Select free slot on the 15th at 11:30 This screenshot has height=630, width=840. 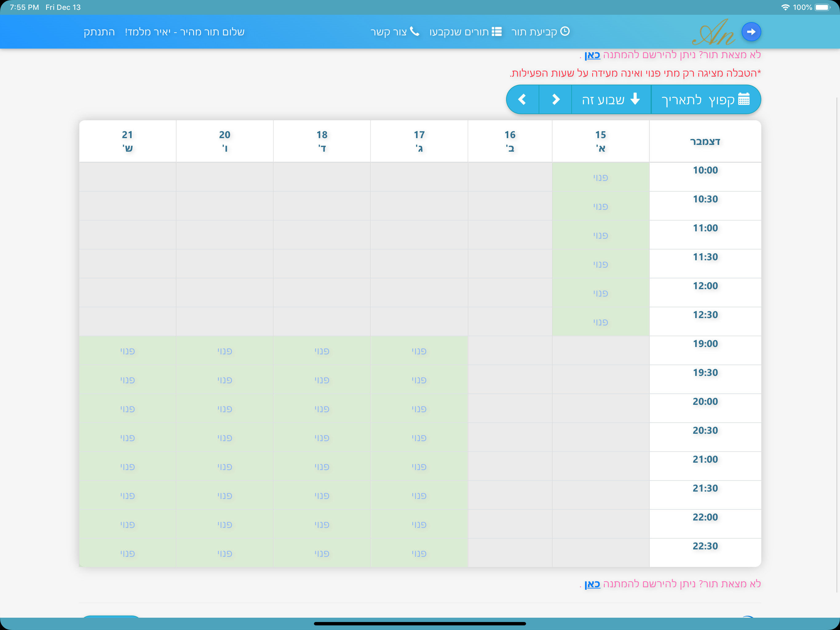tap(600, 264)
